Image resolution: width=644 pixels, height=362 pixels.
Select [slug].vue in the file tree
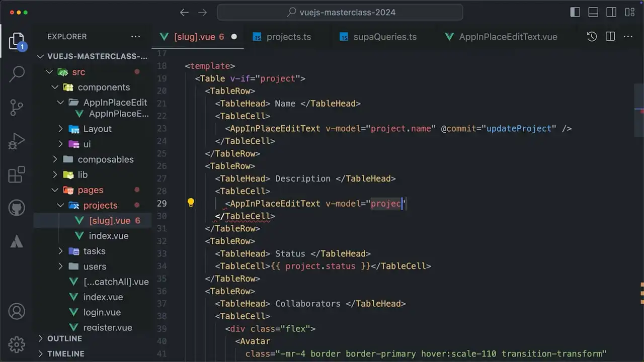[93, 221]
